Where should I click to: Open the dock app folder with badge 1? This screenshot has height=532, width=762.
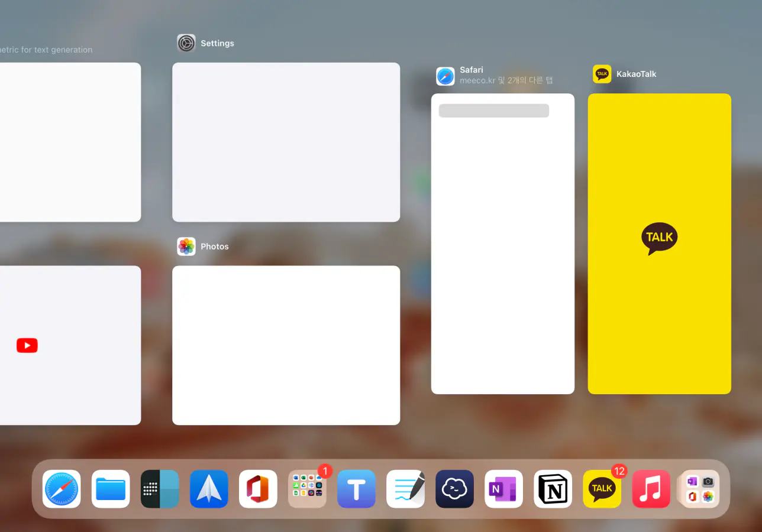click(307, 489)
